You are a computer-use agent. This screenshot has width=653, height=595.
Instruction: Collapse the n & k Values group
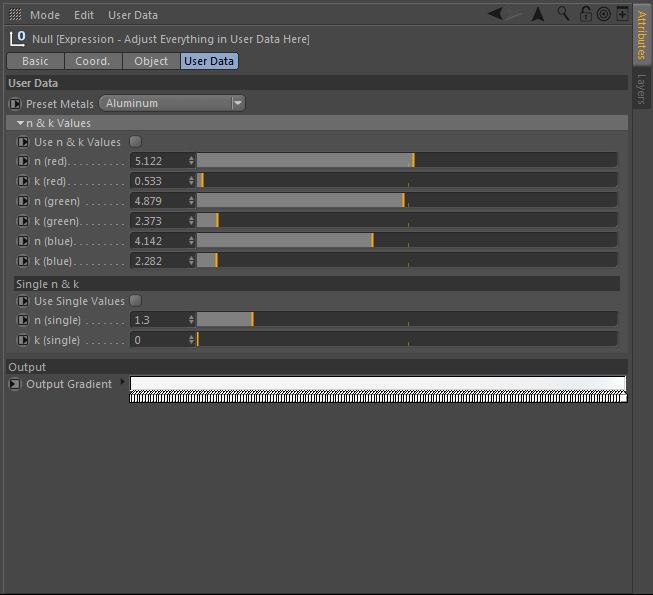20,123
